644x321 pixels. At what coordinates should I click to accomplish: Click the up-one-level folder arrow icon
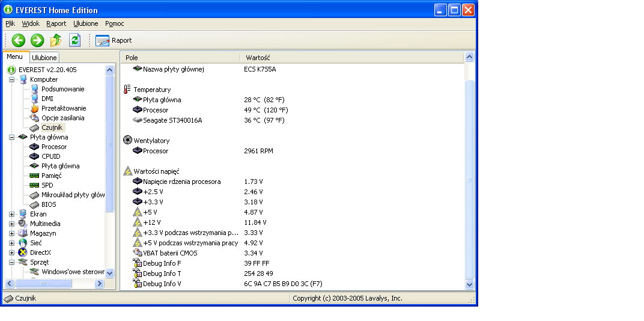[56, 40]
